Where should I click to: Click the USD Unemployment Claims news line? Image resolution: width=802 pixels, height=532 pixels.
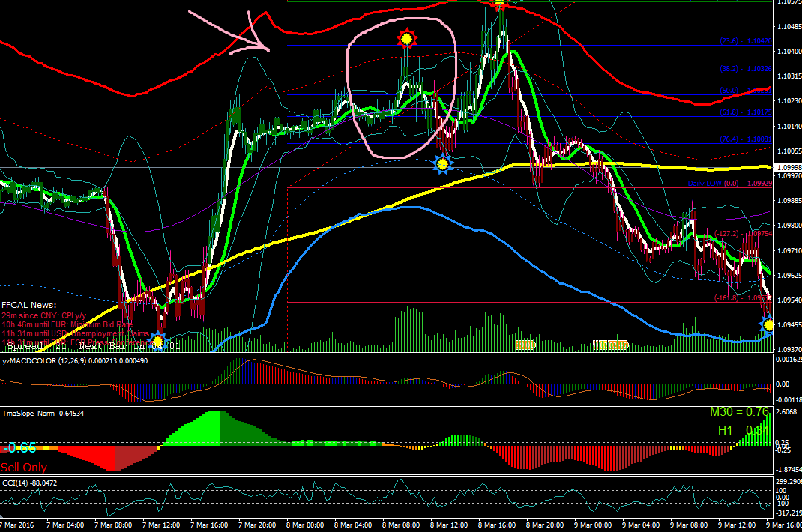point(75,333)
